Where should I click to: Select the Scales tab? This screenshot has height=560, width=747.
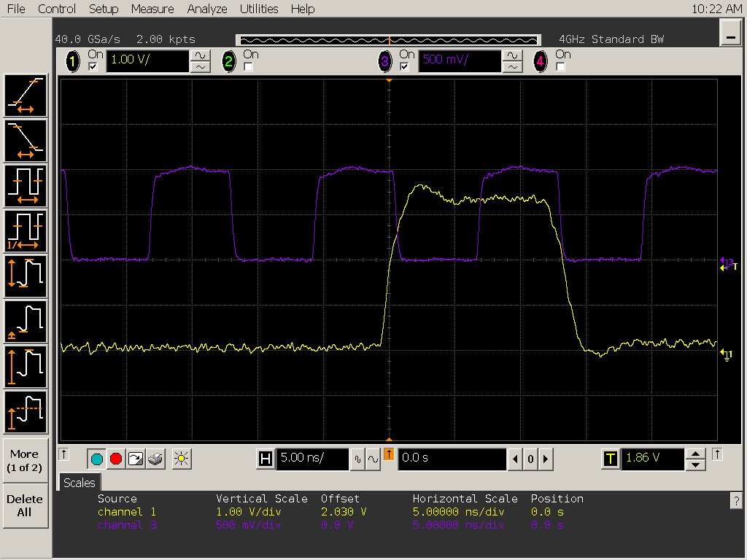[x=79, y=483]
